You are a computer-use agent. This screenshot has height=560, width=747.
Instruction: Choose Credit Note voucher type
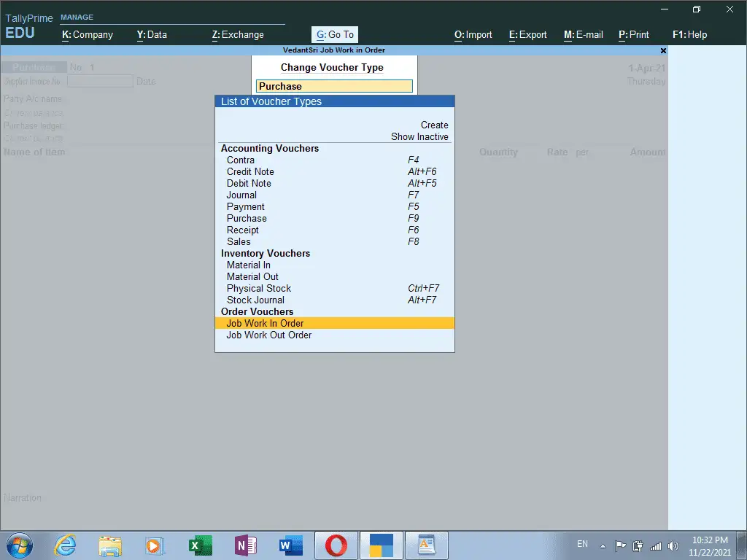(x=334, y=171)
